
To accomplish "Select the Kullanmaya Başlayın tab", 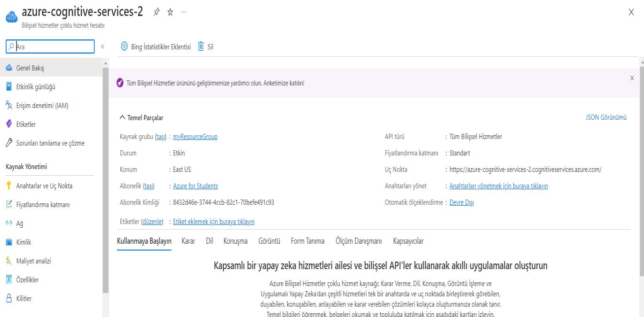I will [x=144, y=241].
